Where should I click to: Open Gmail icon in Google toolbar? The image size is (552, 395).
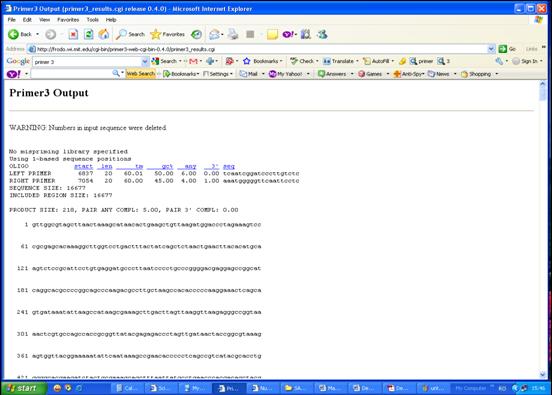(193, 61)
